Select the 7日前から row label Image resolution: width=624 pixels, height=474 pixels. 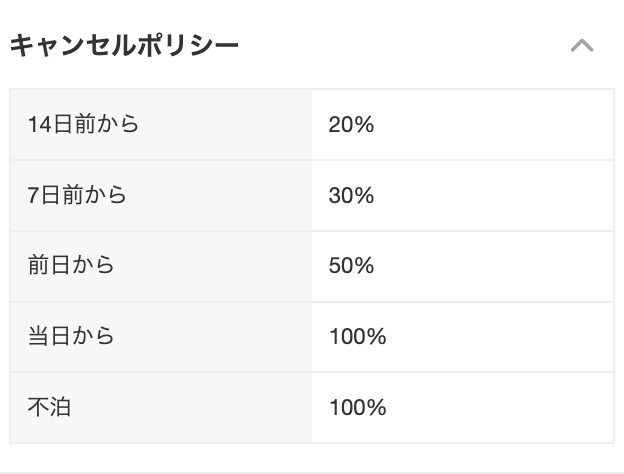click(77, 195)
